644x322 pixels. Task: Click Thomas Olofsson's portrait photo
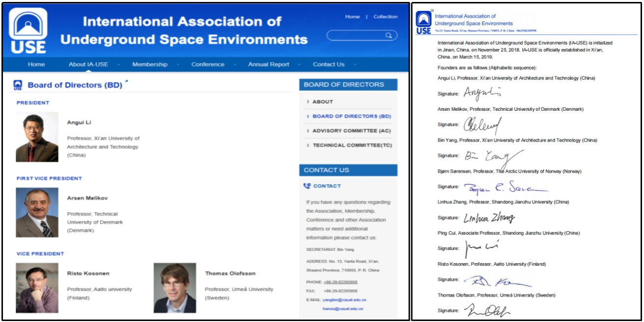coord(175,288)
